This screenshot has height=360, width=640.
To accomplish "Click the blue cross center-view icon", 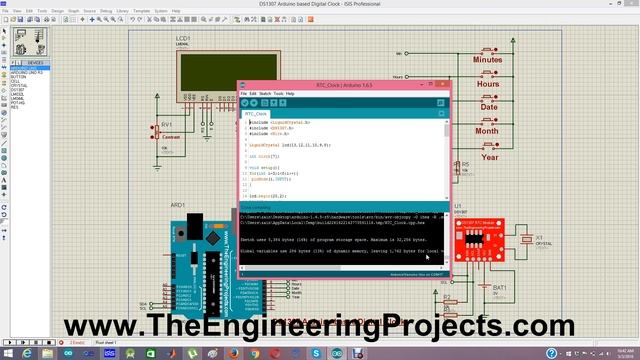I will [92, 20].
